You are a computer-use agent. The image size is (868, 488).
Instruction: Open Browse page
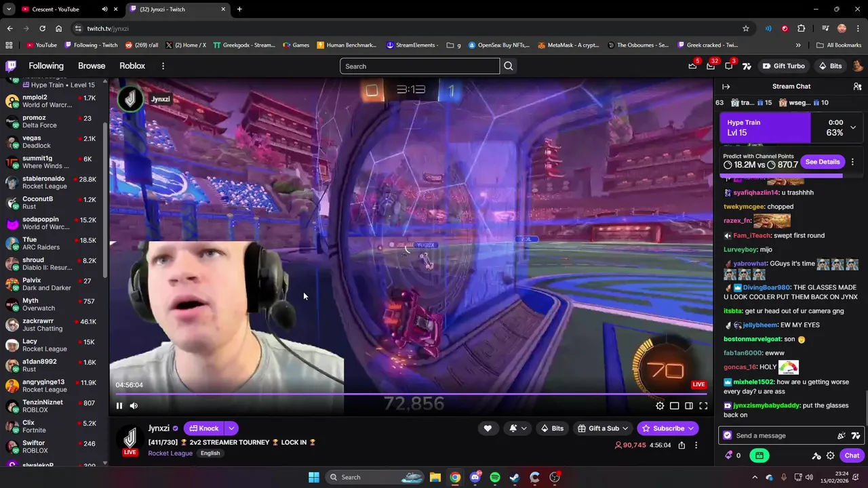coord(92,66)
